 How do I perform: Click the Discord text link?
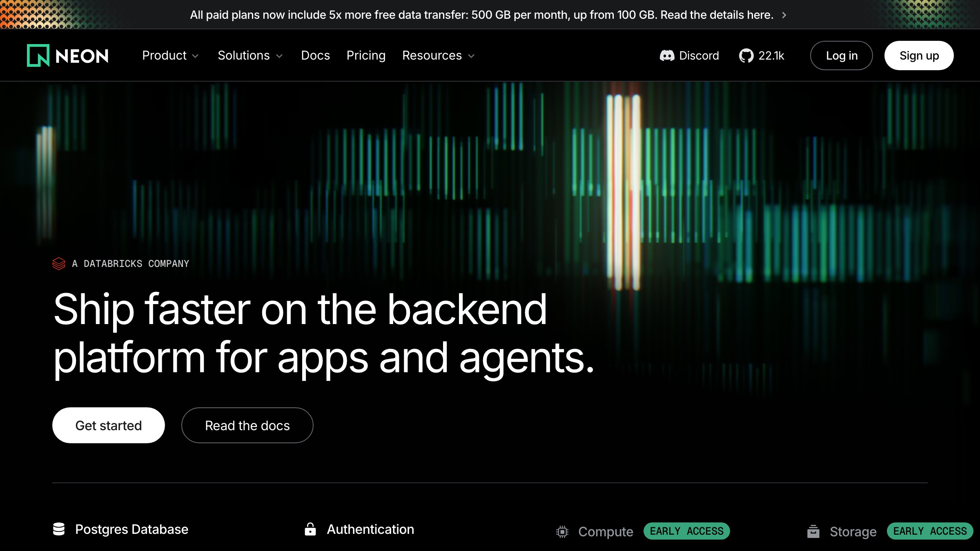click(x=699, y=56)
